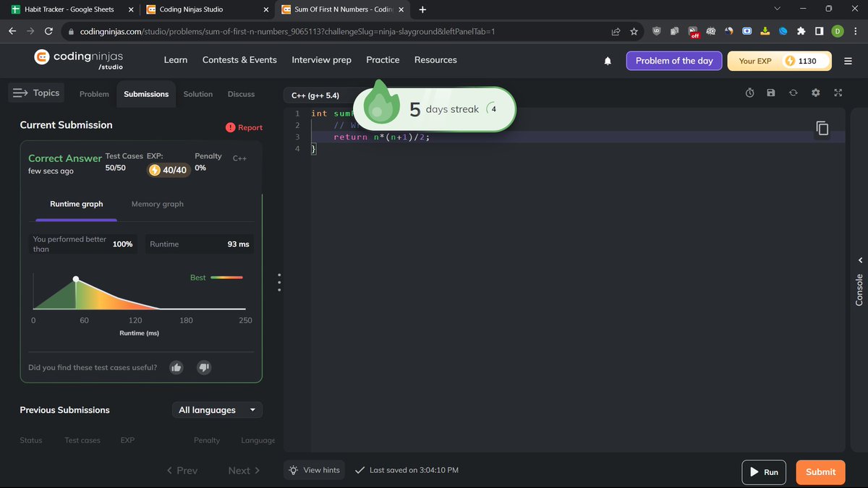Click the View hints button

(315, 470)
